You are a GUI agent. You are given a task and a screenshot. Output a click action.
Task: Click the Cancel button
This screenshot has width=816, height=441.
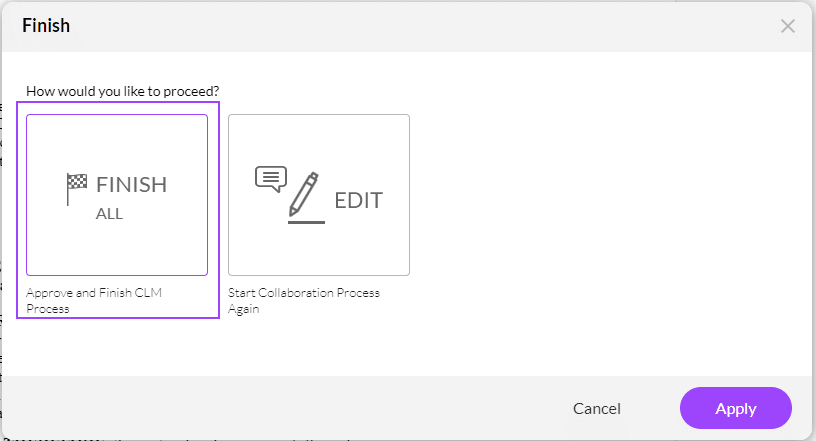click(597, 409)
